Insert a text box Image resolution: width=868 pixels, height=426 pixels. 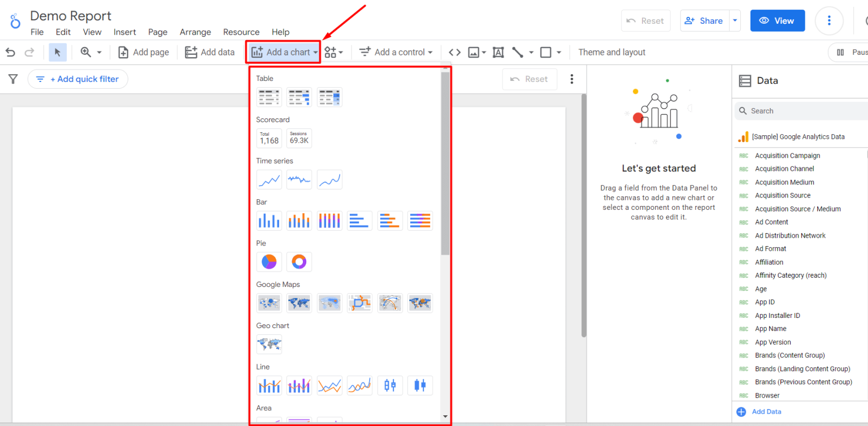pos(498,51)
